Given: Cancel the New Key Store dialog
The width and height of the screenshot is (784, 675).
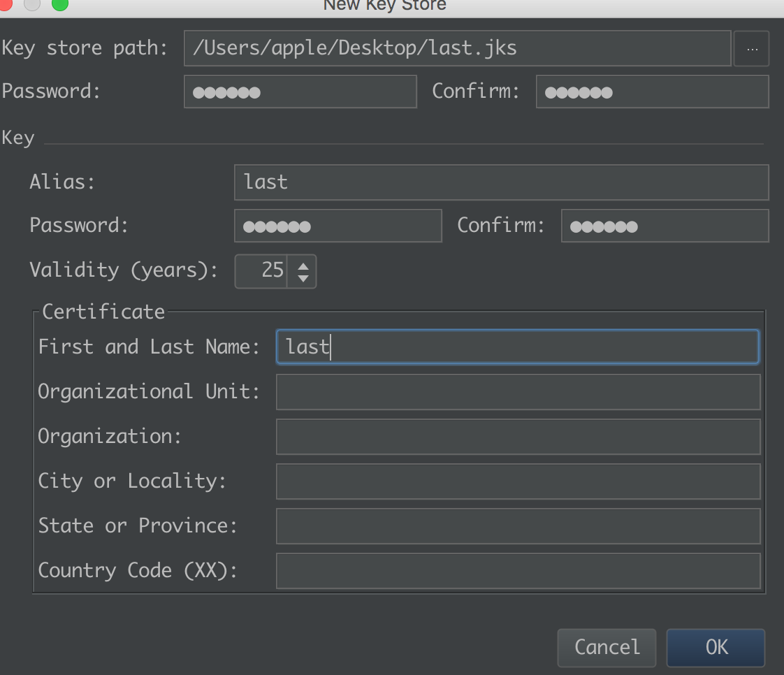Looking at the screenshot, I should pyautogui.click(x=607, y=648).
